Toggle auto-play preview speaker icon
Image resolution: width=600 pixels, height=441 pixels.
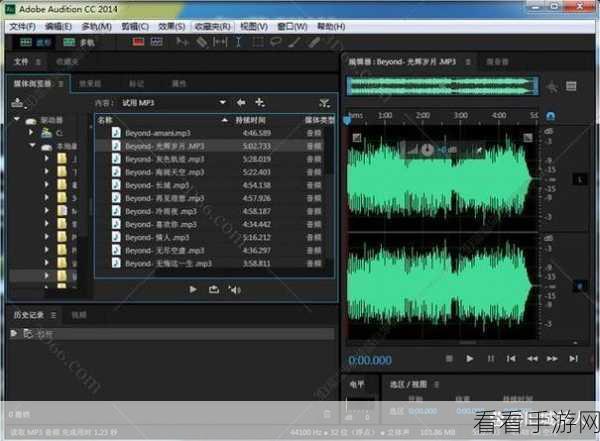(235, 290)
